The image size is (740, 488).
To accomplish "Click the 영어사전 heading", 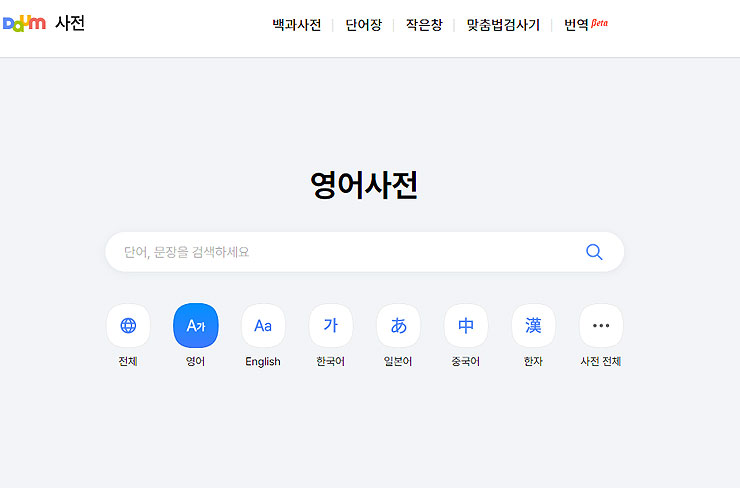I will point(364,185).
